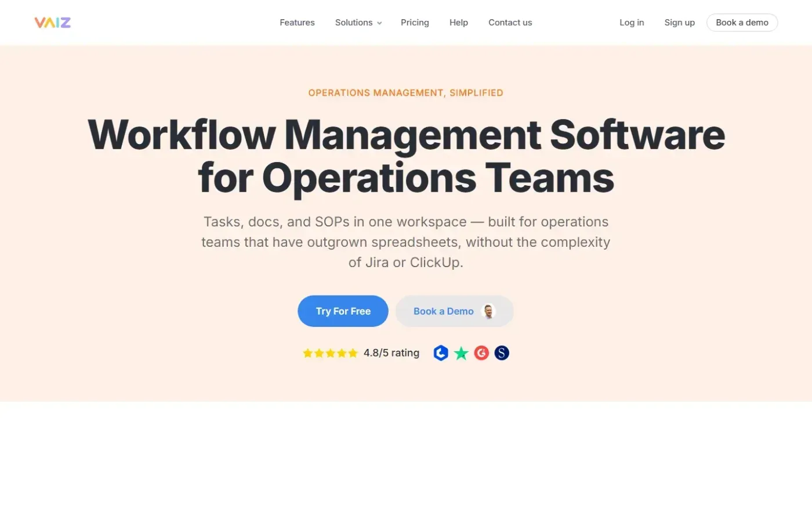Click the yellow five-star rating icons
Viewport: 812px width, 508px height.
point(330,353)
